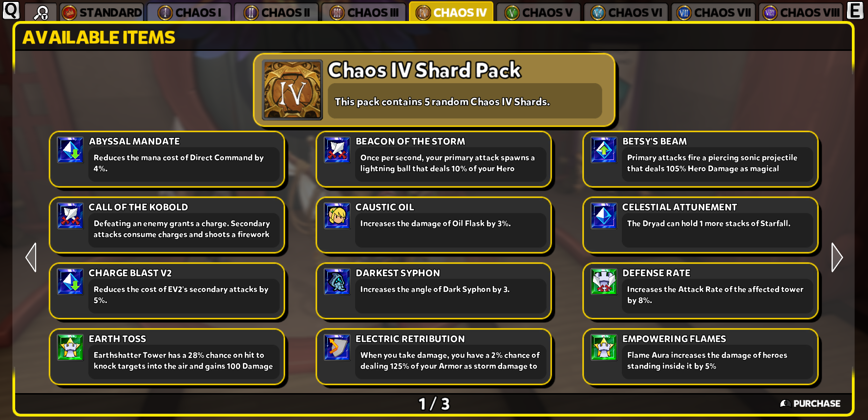Screen dimensions: 868x420
Task: Switch to the Chaos V tab
Action: tap(540, 12)
